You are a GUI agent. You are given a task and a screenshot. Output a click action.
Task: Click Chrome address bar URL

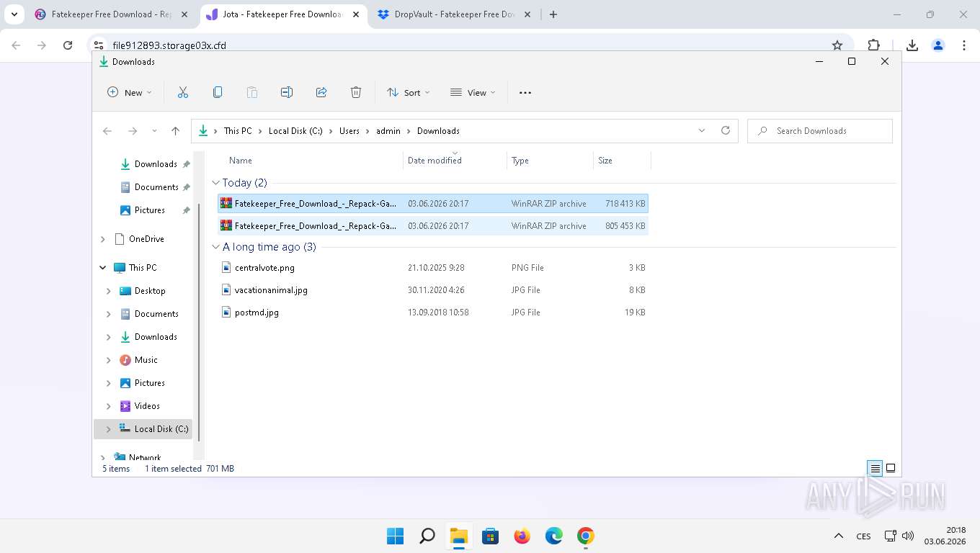(x=169, y=45)
